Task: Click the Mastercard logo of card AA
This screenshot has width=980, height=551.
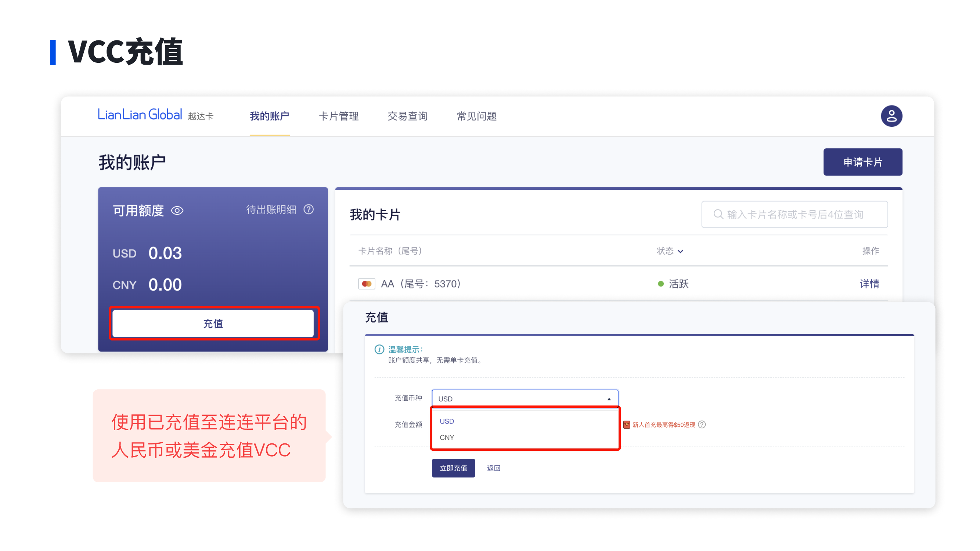Action: pos(366,284)
